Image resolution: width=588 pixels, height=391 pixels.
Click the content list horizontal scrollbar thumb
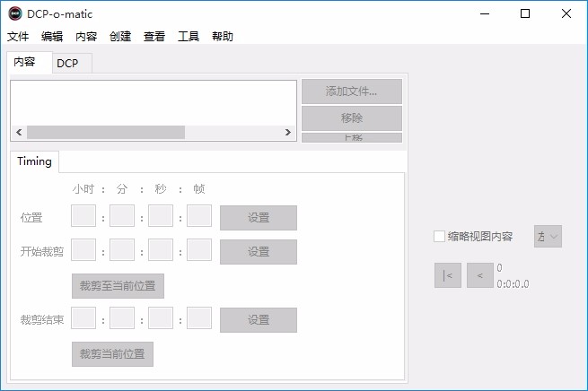pyautogui.click(x=106, y=132)
